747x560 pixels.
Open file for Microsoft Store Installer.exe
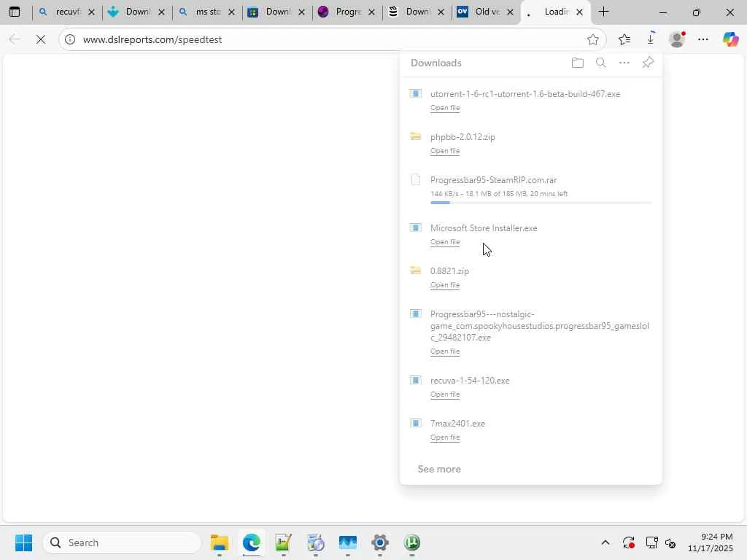point(445,242)
